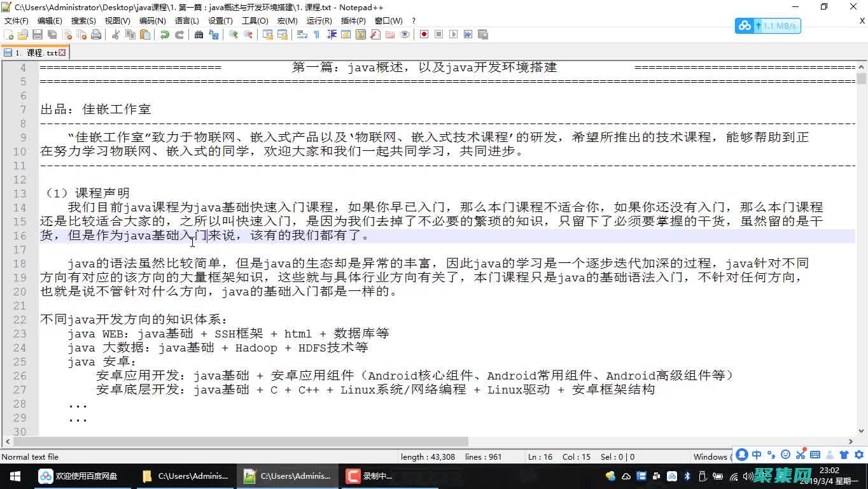Close the 课程.txt tab via its X
868x489 pixels.
(x=62, y=52)
